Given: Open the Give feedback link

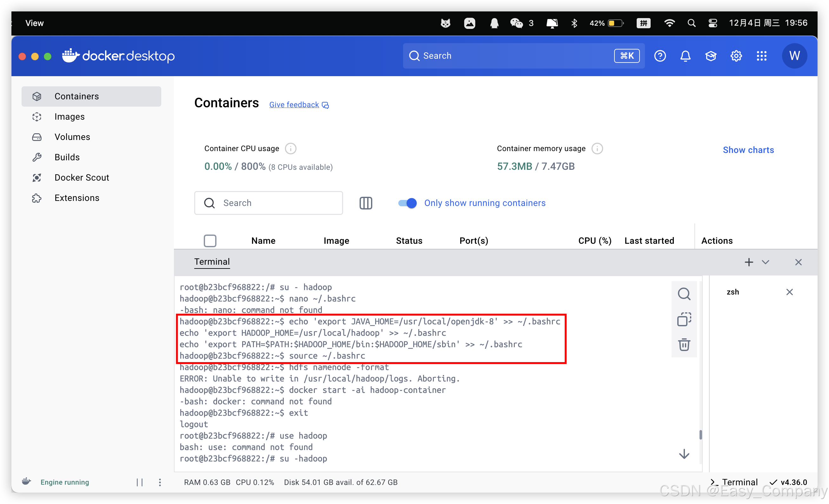Looking at the screenshot, I should click(x=299, y=105).
